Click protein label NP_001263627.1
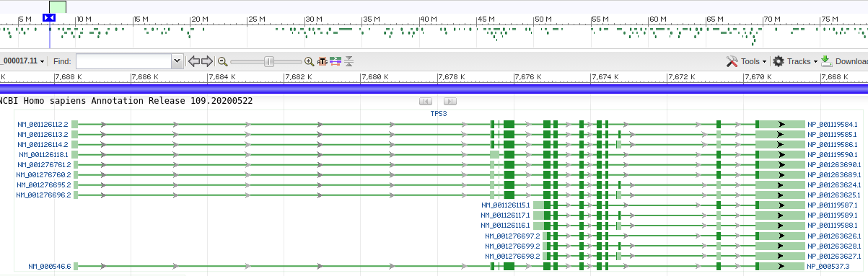868x276 pixels. click(834, 257)
